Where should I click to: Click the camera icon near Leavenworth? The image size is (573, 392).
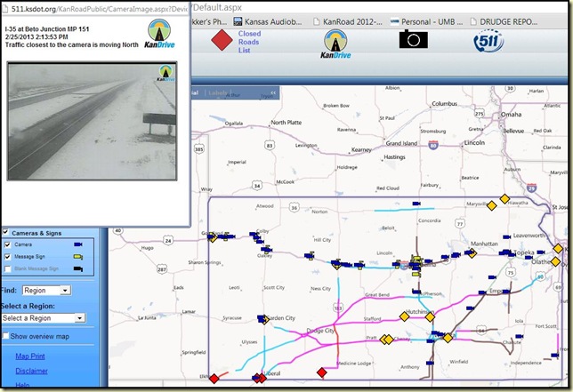tap(506, 236)
